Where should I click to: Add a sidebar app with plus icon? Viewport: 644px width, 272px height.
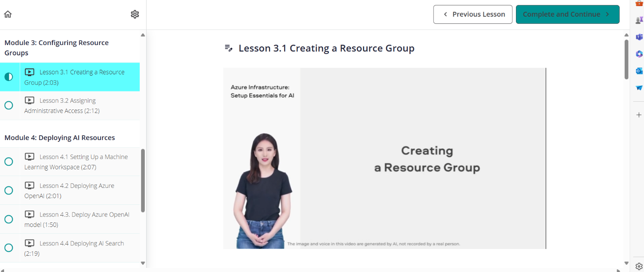click(x=639, y=115)
